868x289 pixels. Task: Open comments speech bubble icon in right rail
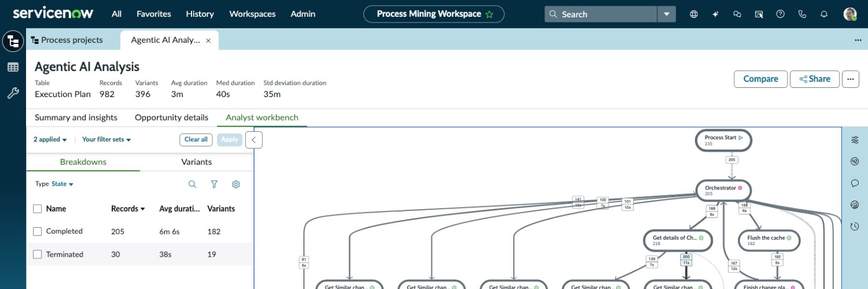[855, 183]
